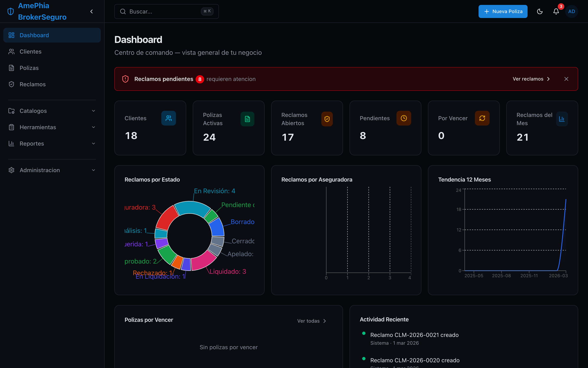Open the Pendientes card showing 8
The height and width of the screenshot is (368, 588).
385,128
